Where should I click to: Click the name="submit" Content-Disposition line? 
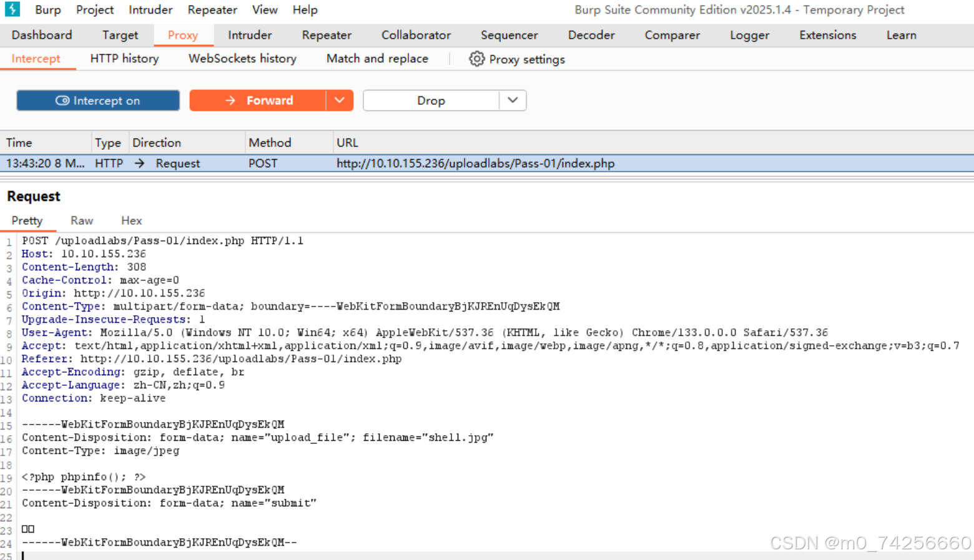(x=169, y=503)
